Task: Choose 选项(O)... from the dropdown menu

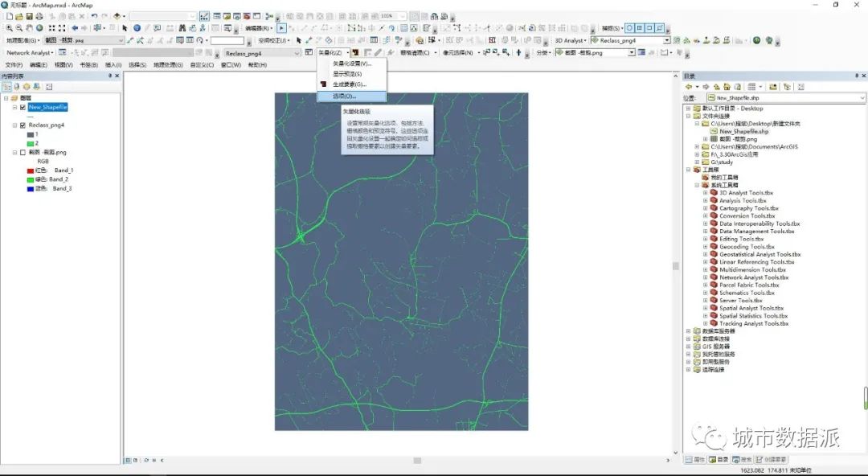Action: (x=351, y=96)
